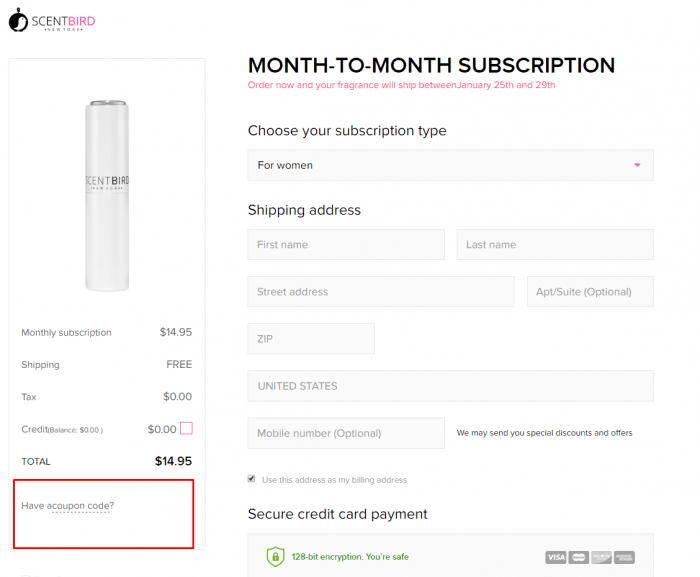Screen dimensions: 700x577
Task: Click the Mastercard payment icon
Action: click(x=579, y=557)
